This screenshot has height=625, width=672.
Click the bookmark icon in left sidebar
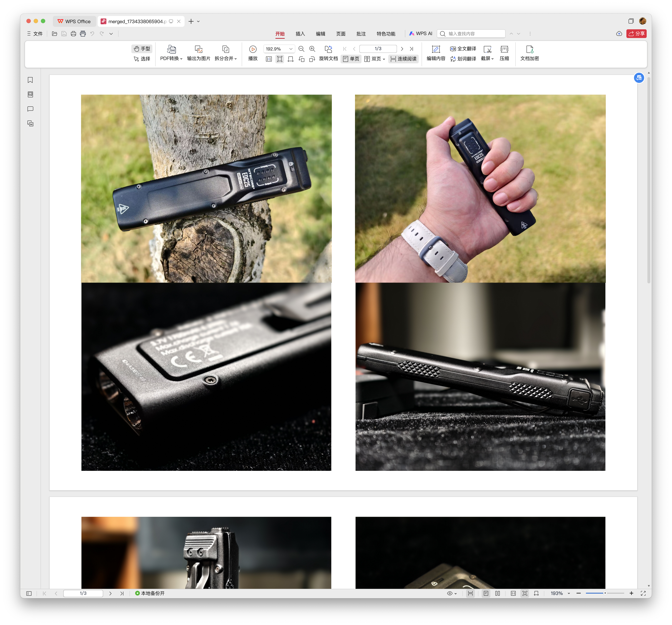click(x=30, y=80)
